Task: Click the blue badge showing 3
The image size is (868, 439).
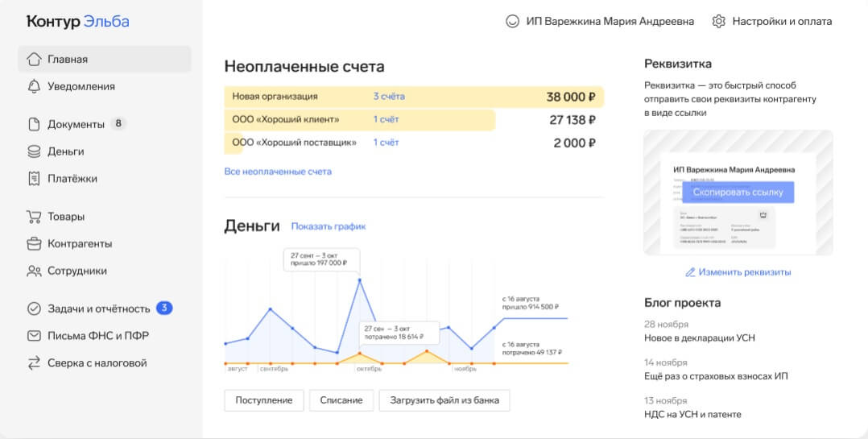Action: [164, 308]
